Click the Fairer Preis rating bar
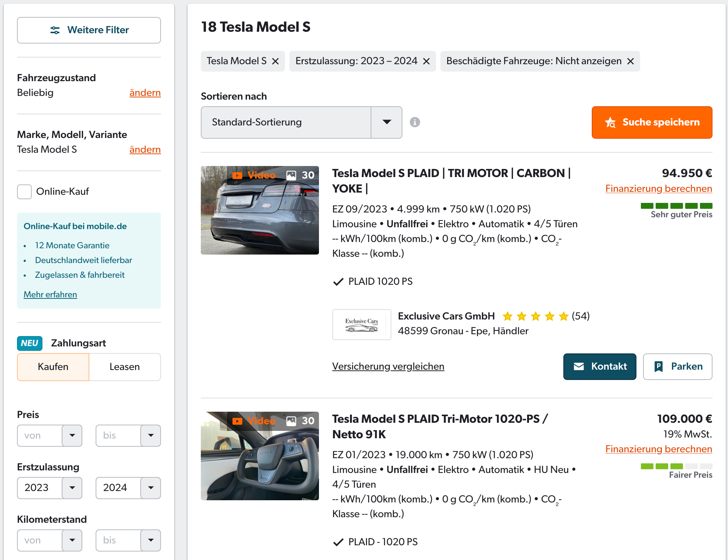This screenshot has height=560, width=728. pyautogui.click(x=676, y=466)
